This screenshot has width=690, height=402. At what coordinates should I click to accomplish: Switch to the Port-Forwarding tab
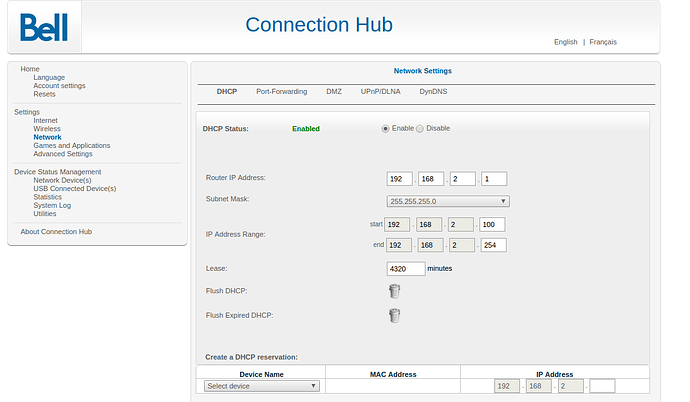[281, 91]
